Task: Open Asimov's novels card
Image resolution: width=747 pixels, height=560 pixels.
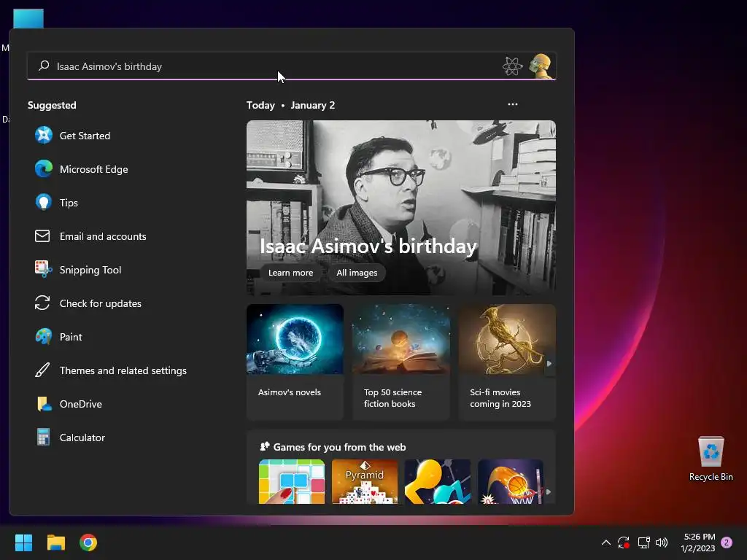Action: [x=295, y=362]
